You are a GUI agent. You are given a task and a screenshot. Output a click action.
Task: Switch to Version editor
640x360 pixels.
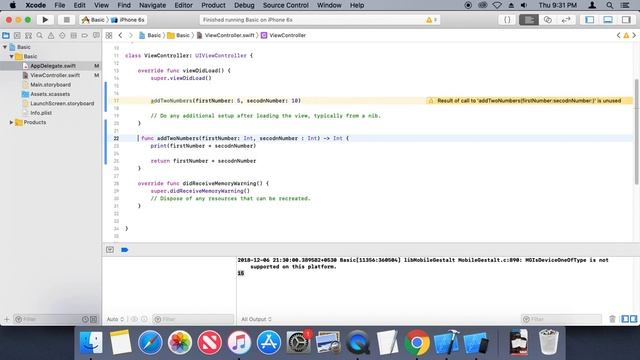[x=566, y=20]
